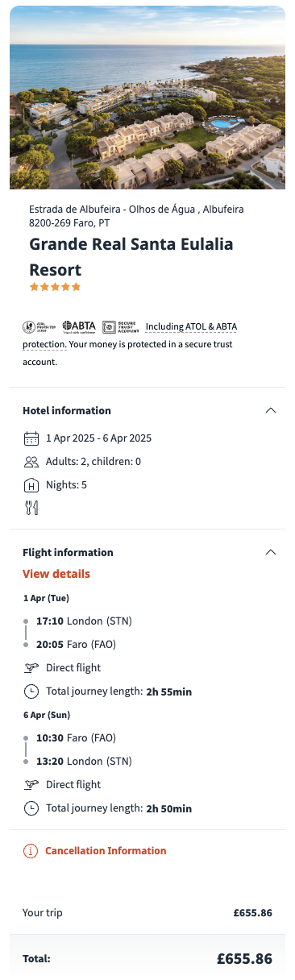
Task: Click the resort aerial photo
Action: pos(147,98)
